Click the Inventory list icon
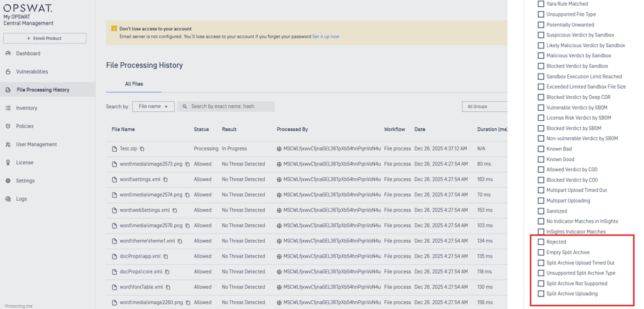 pyautogui.click(x=8, y=108)
